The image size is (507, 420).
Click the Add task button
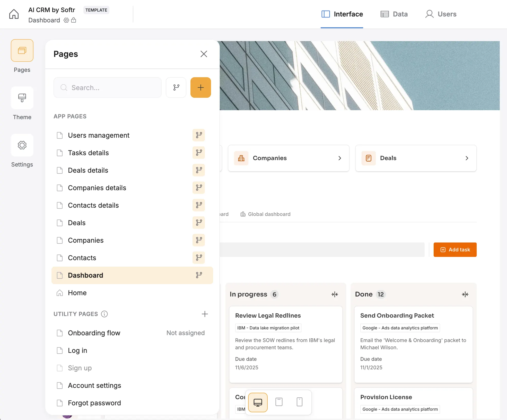(x=455, y=250)
